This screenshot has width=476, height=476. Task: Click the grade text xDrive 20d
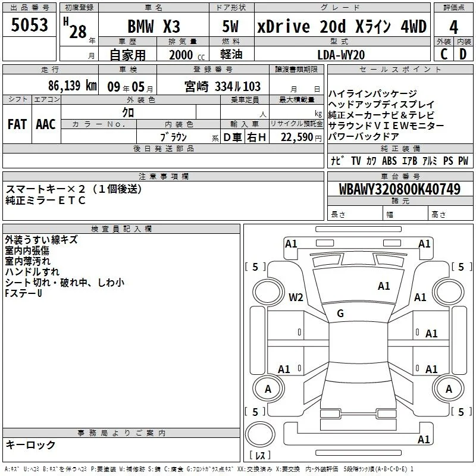click(x=302, y=26)
